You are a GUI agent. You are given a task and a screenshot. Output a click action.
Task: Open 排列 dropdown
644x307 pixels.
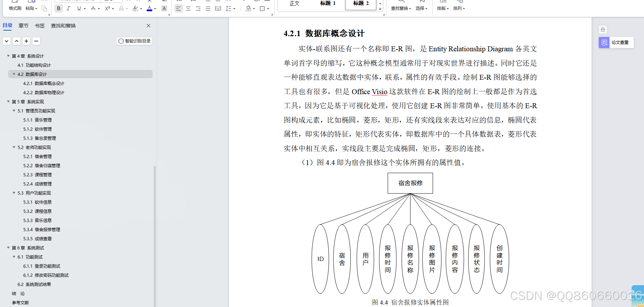[x=459, y=8]
